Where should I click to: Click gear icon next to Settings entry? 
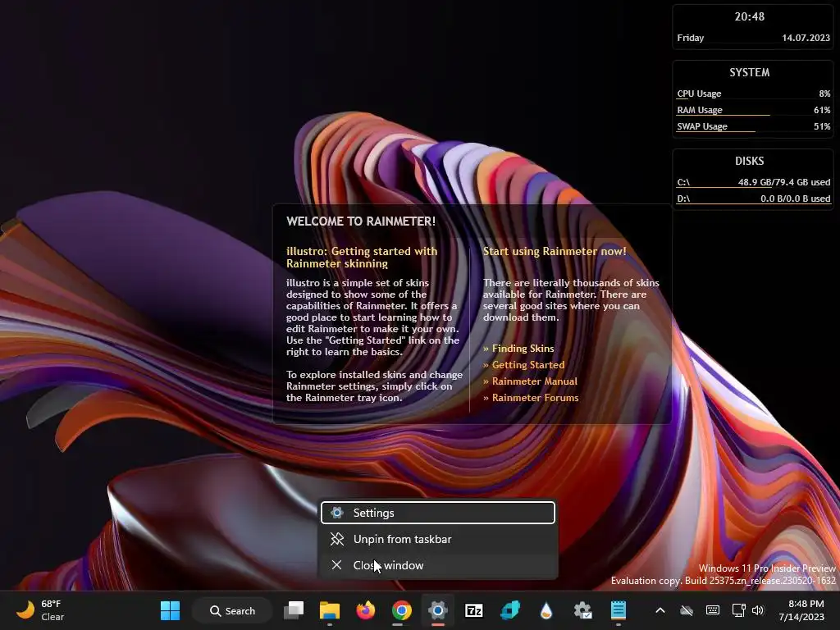point(336,513)
